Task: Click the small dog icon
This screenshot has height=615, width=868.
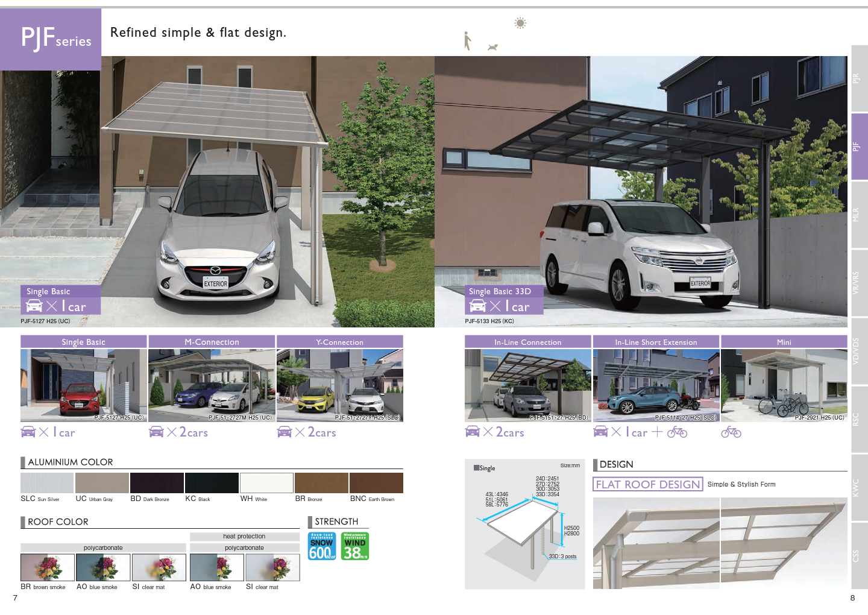Action: [x=492, y=47]
